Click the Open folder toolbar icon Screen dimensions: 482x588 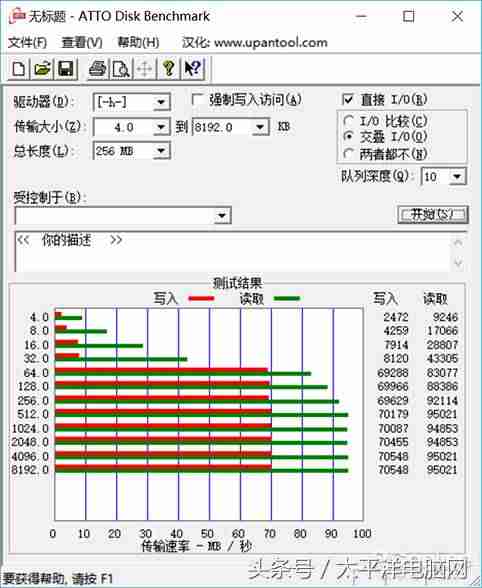(42, 69)
